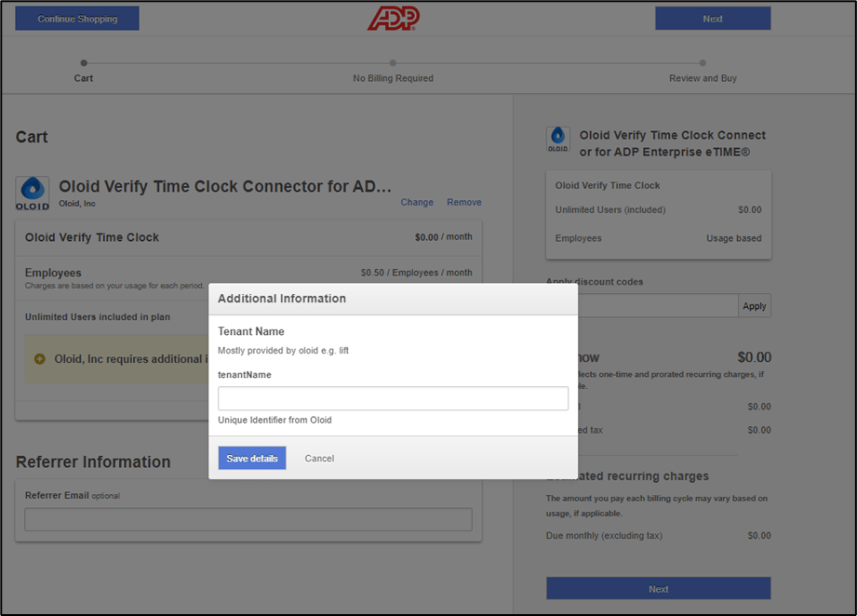Click the Oloid logo in the order summary
Viewport: 857px width, 616px height.
pyautogui.click(x=558, y=139)
